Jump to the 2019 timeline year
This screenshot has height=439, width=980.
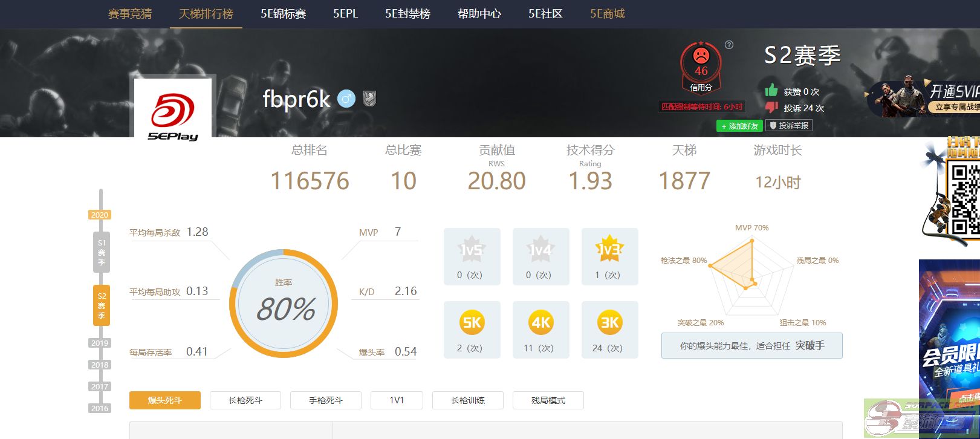pyautogui.click(x=100, y=343)
